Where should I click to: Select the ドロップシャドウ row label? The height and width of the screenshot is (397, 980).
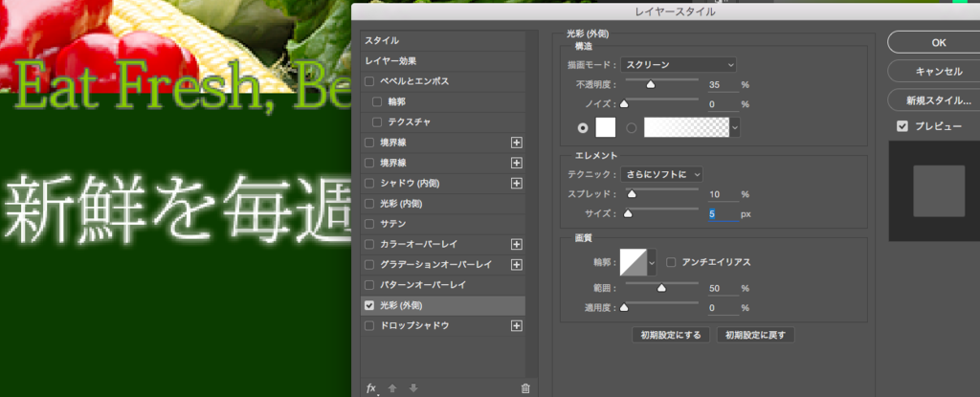414,325
